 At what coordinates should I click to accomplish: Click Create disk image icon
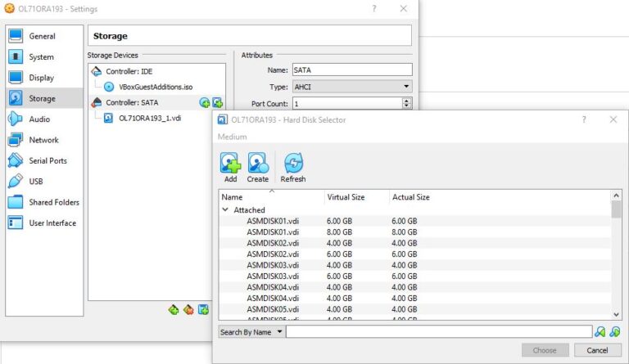[258, 168]
